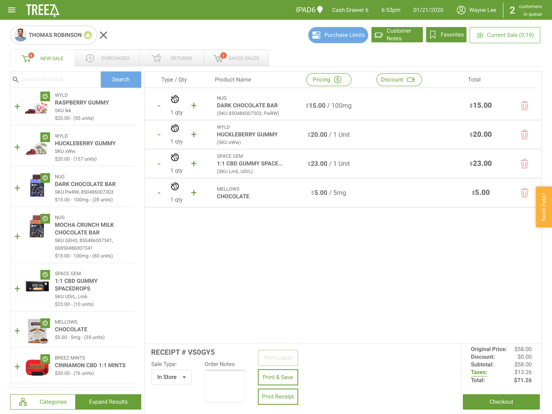Click Cash Drawer 6 label
Screen dimensions: 552x414
coord(350,10)
